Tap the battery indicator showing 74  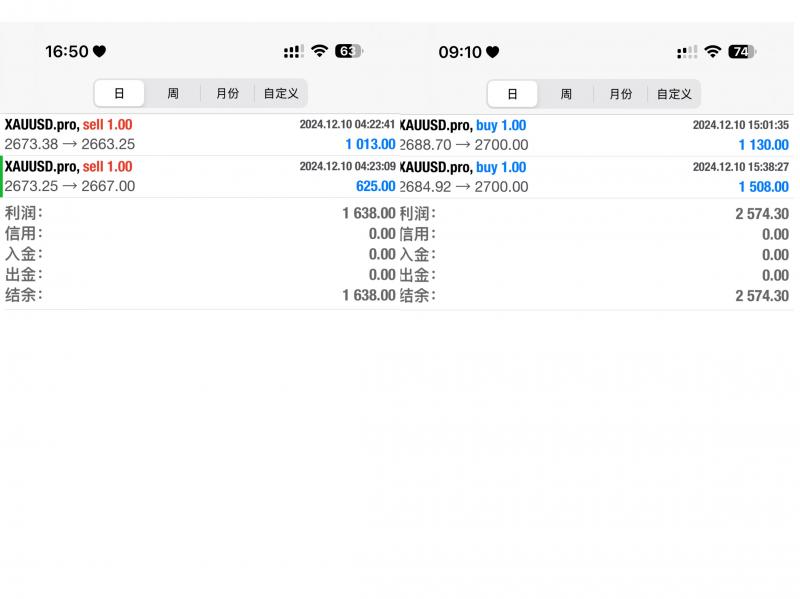tap(742, 52)
